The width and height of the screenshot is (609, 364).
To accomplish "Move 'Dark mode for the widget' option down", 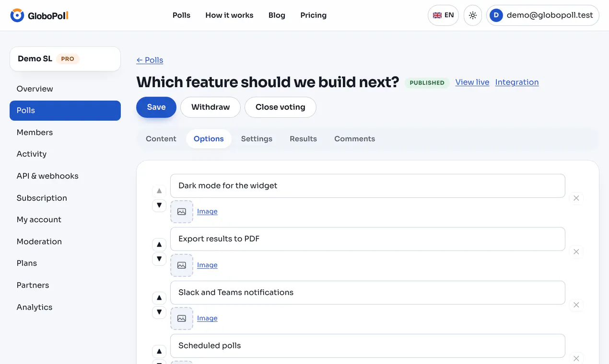I will (159, 205).
